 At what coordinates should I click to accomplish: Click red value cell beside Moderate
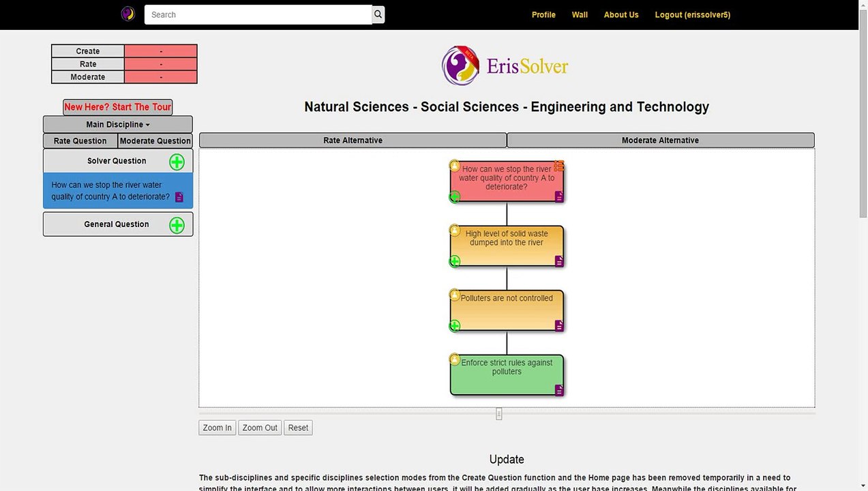[161, 77]
